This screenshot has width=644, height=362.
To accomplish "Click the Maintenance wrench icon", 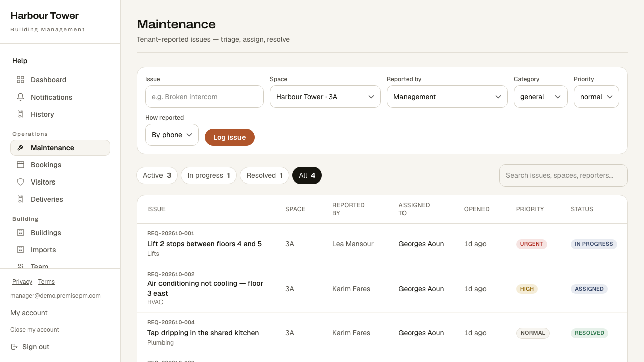I will (x=20, y=148).
